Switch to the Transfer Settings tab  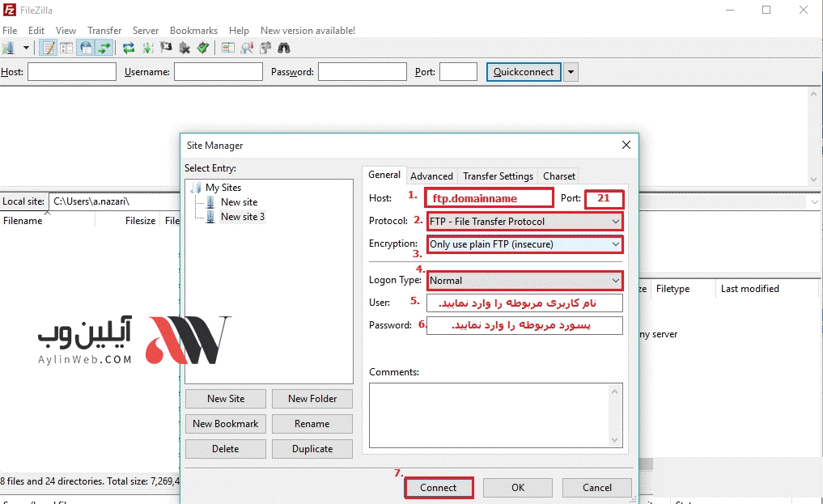tap(498, 176)
